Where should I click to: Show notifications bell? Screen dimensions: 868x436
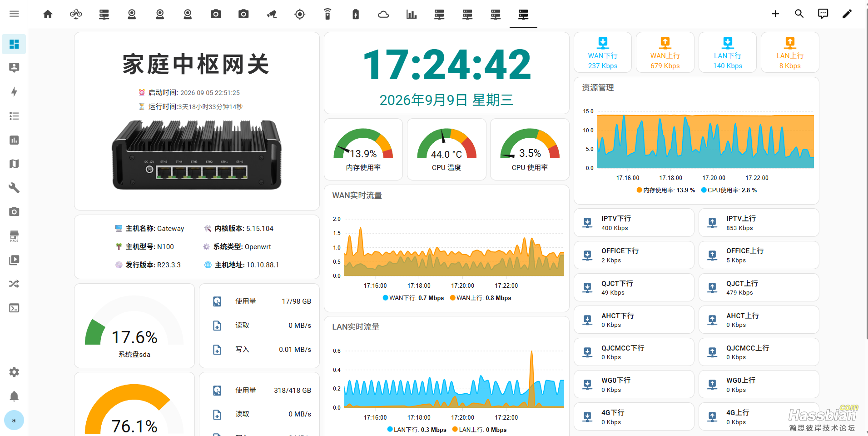pos(14,396)
